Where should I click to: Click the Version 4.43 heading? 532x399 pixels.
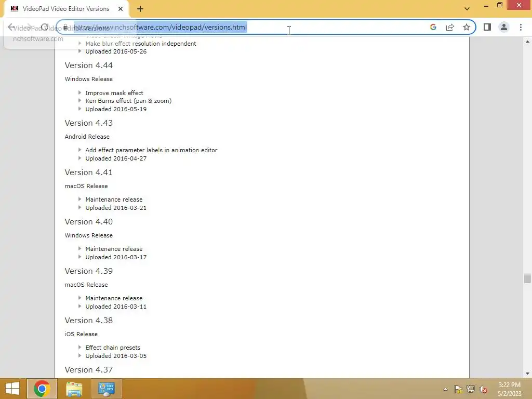pyautogui.click(x=88, y=123)
